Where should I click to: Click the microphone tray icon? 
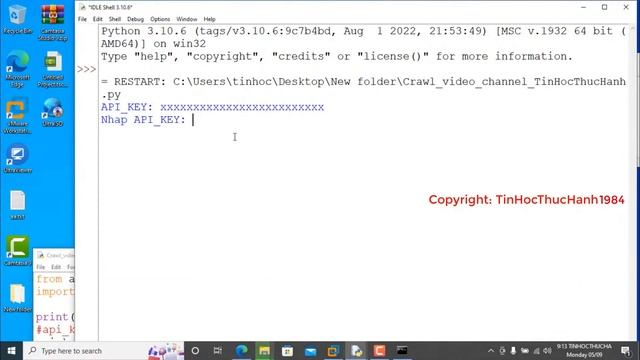point(513,351)
